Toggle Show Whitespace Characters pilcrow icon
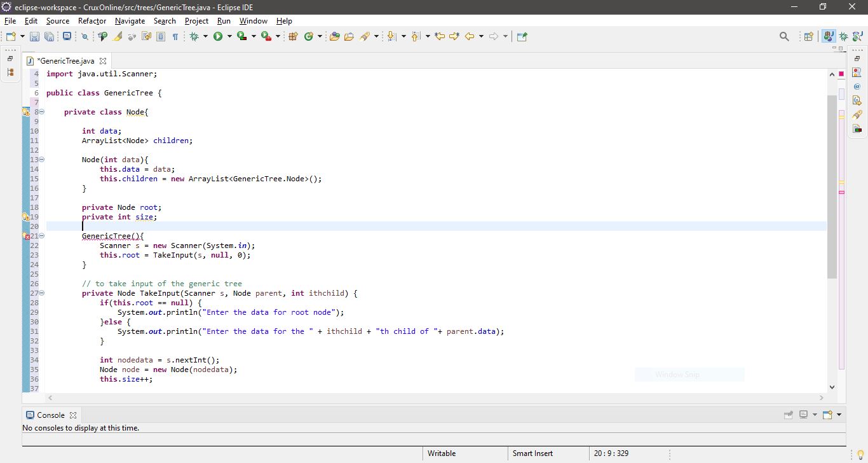The width and height of the screenshot is (868, 463). [175, 37]
